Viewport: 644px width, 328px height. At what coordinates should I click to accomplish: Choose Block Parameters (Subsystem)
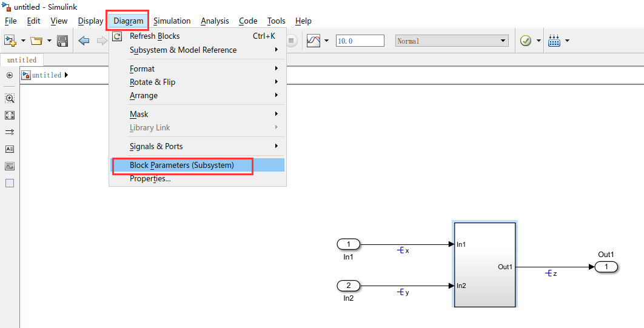[x=196, y=166]
